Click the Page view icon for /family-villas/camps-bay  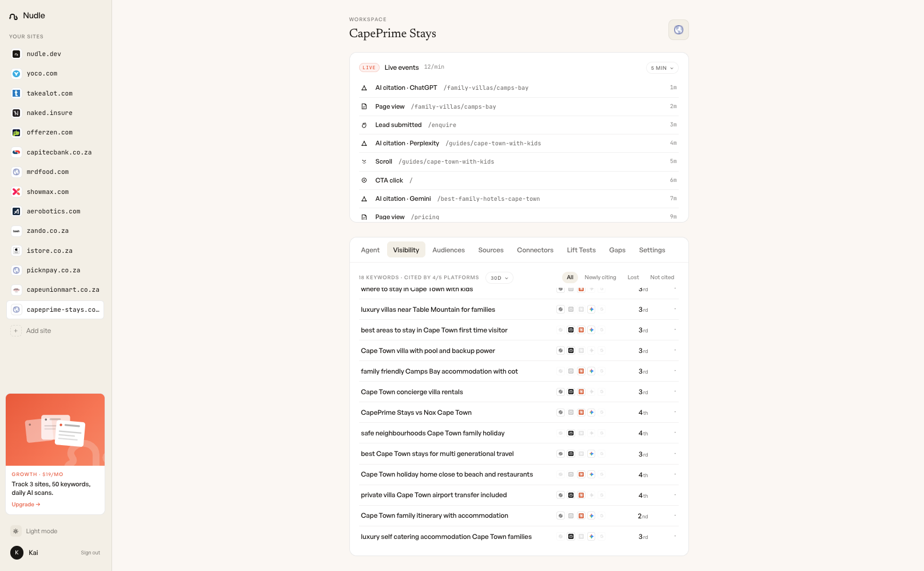pyautogui.click(x=364, y=106)
